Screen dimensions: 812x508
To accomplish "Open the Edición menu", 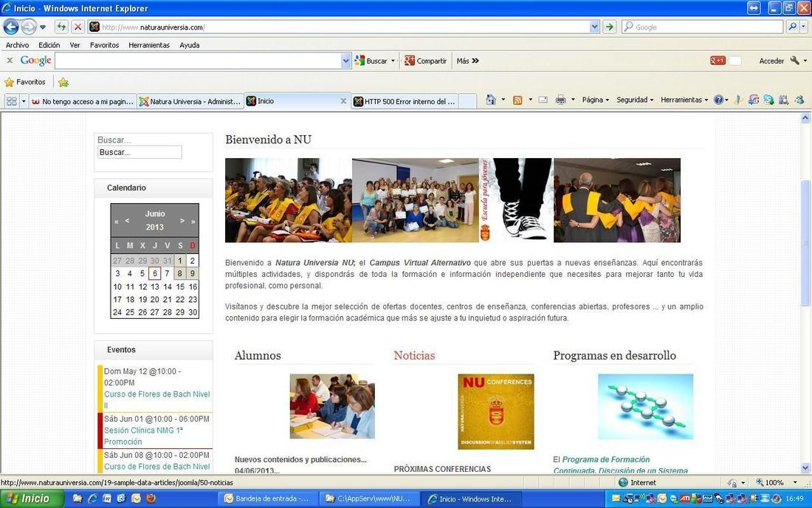I will click(49, 45).
